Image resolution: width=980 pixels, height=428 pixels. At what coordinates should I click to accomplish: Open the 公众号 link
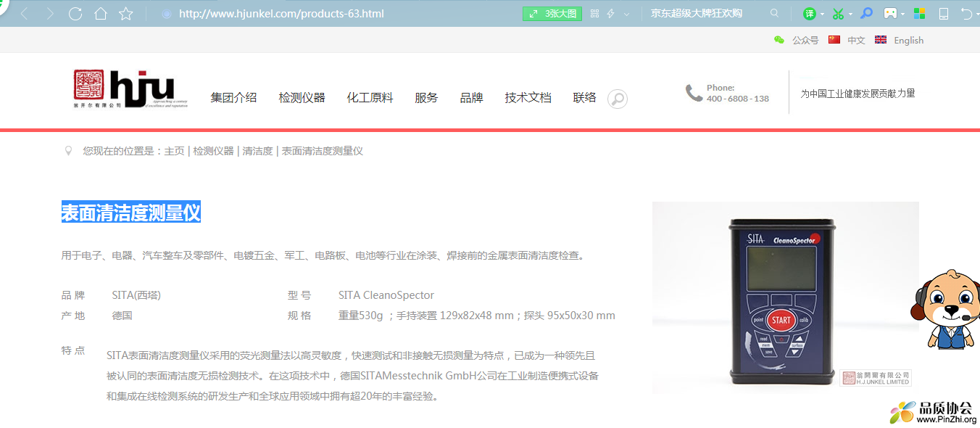coord(805,41)
